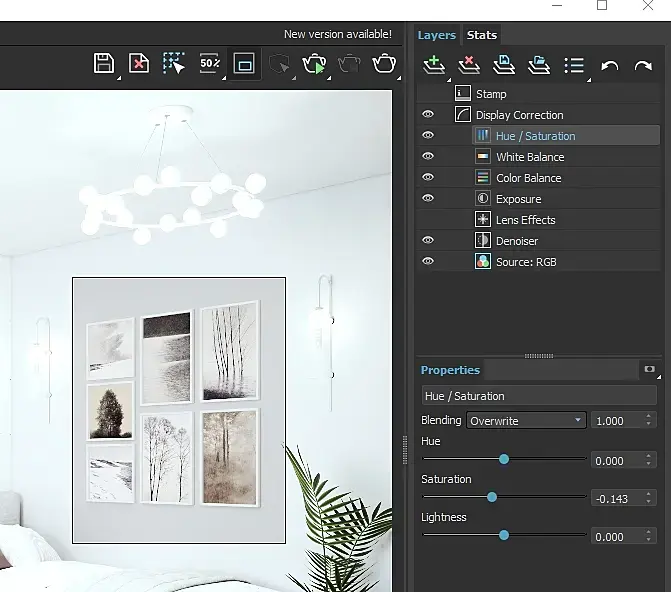Click the Hue value input field

tap(617, 461)
